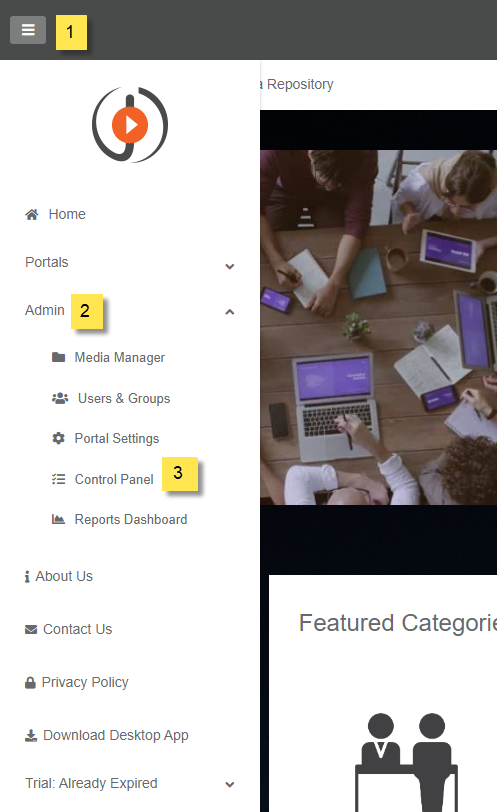Collapse the Admin section chevron
The image size is (497, 812).
230,312
